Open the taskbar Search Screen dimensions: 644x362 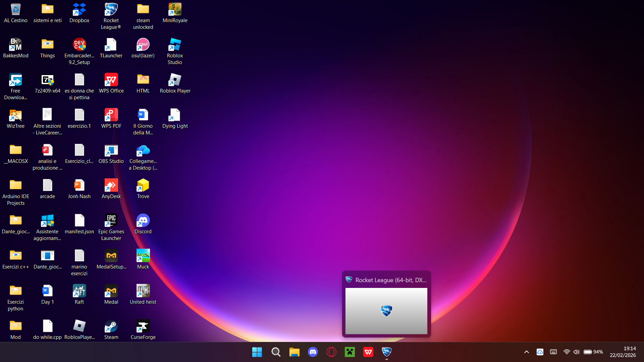coord(276,352)
